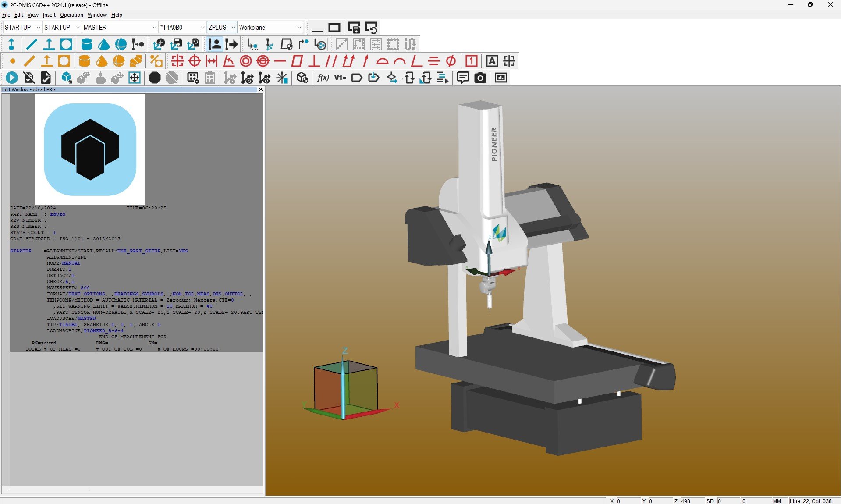Image resolution: width=841 pixels, height=504 pixels.
Task: Open the Window menu
Action: [97, 15]
